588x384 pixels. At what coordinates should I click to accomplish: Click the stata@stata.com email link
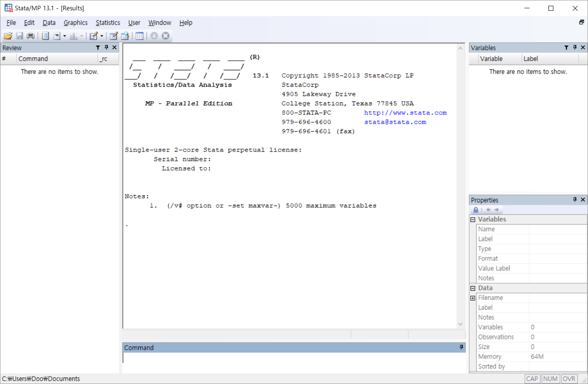tap(395, 122)
